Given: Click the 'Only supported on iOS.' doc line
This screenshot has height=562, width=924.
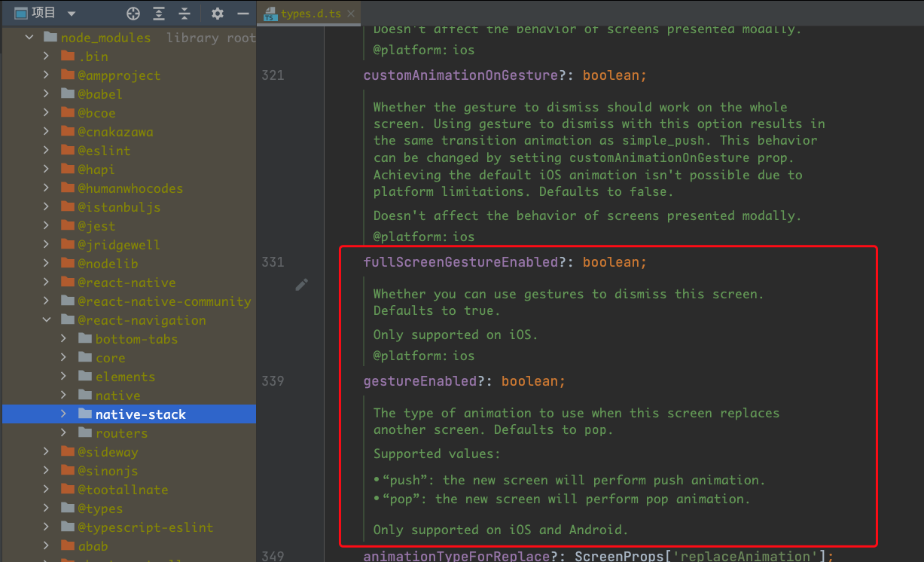Looking at the screenshot, I should pos(454,334).
